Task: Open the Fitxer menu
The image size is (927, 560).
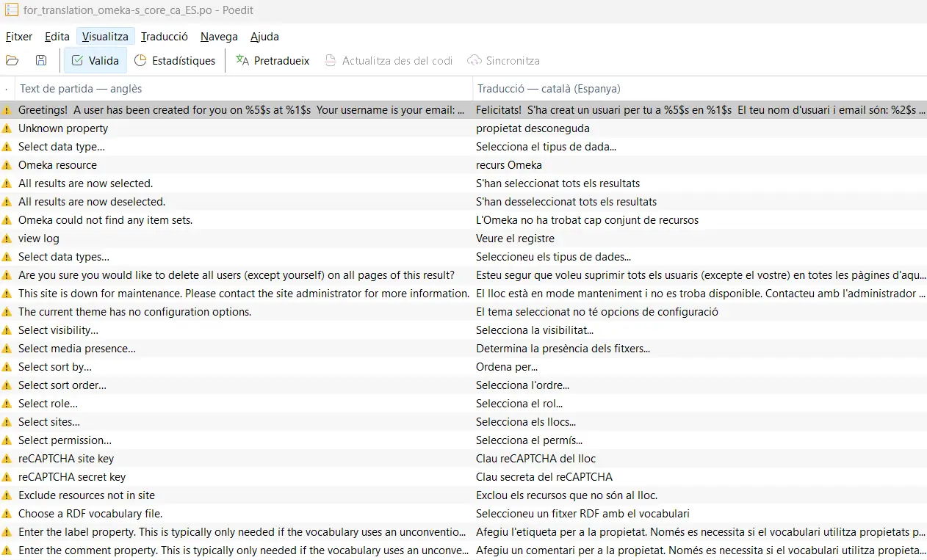Action: pyautogui.click(x=18, y=36)
